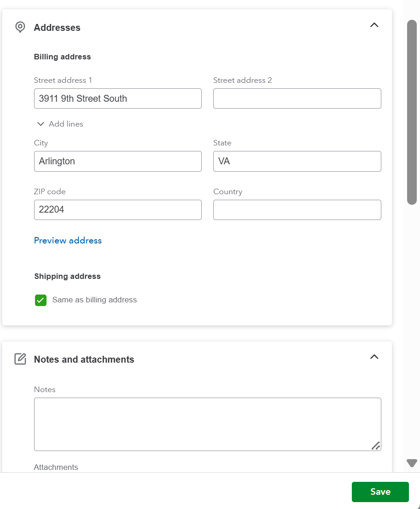
Task: Click the Addresses section heading
Action: click(57, 28)
